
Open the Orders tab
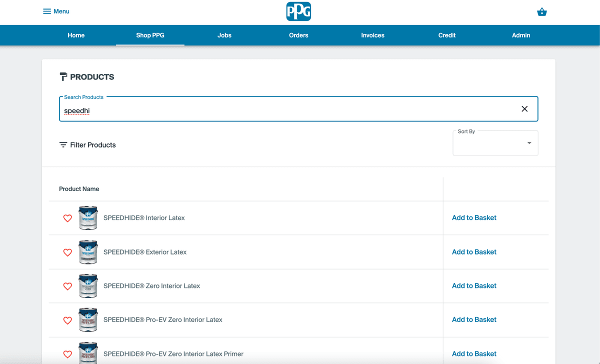tap(298, 35)
